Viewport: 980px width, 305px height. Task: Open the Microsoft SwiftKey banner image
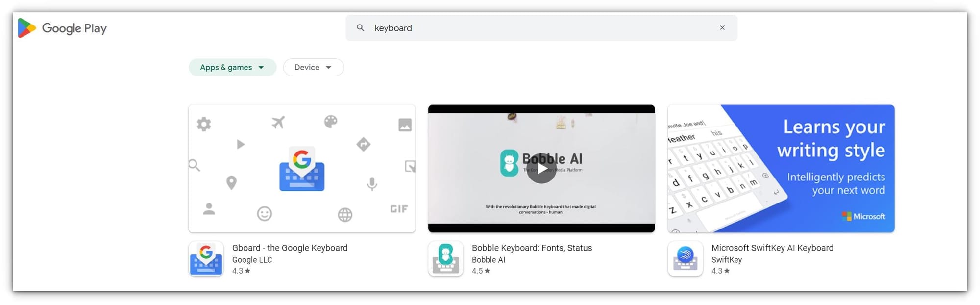pyautogui.click(x=781, y=168)
